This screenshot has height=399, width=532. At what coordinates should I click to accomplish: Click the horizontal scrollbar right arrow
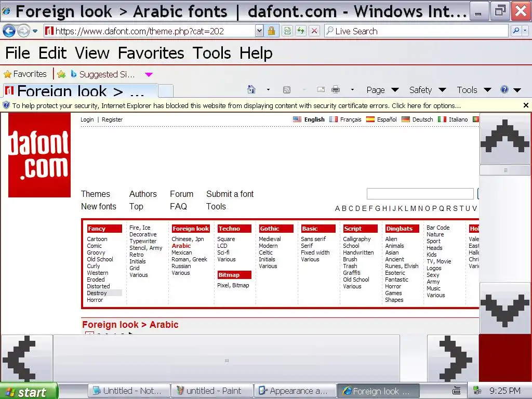point(453,358)
